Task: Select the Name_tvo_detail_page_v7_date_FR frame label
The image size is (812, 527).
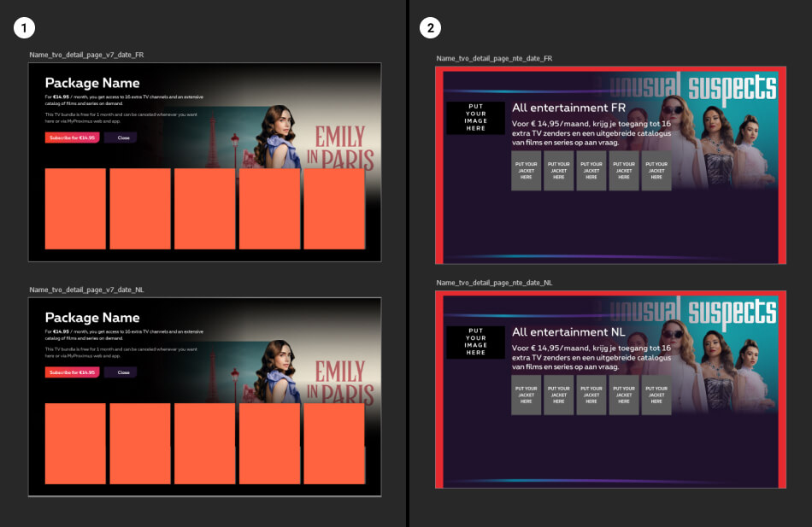Action: tap(86, 55)
